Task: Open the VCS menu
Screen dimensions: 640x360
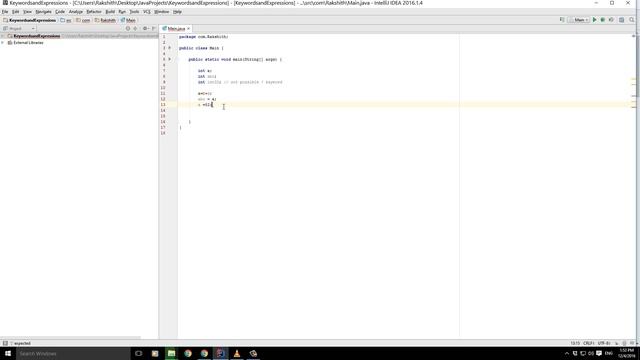Action: click(x=147, y=12)
